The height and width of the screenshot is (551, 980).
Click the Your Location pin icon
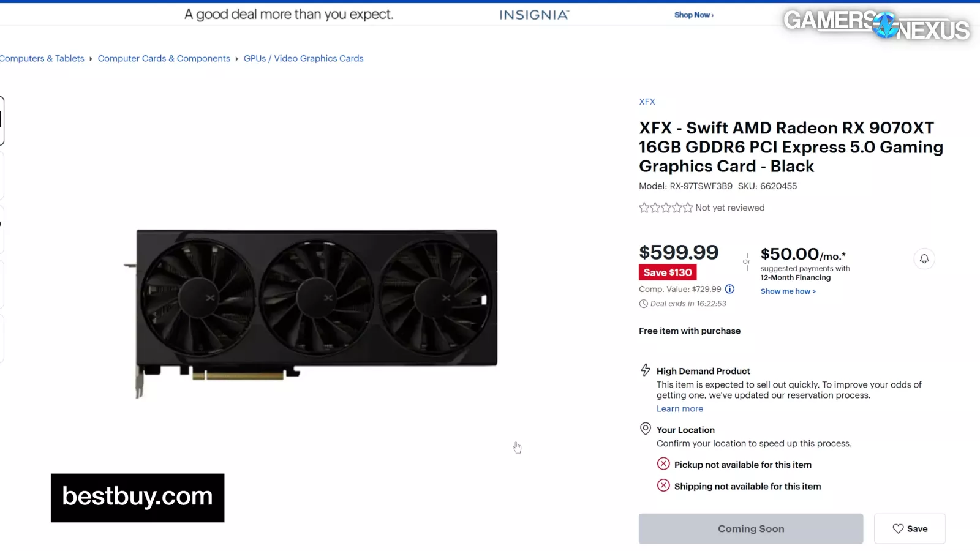[646, 429]
